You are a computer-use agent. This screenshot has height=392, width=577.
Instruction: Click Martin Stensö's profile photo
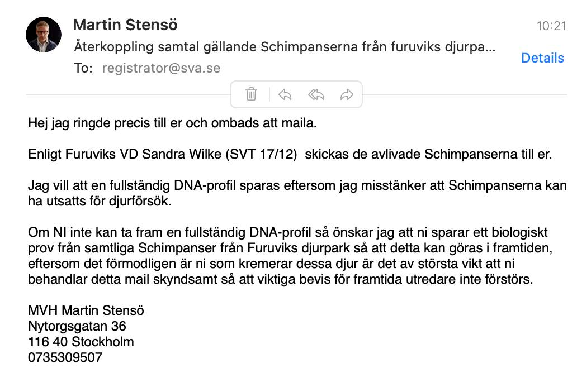click(44, 35)
